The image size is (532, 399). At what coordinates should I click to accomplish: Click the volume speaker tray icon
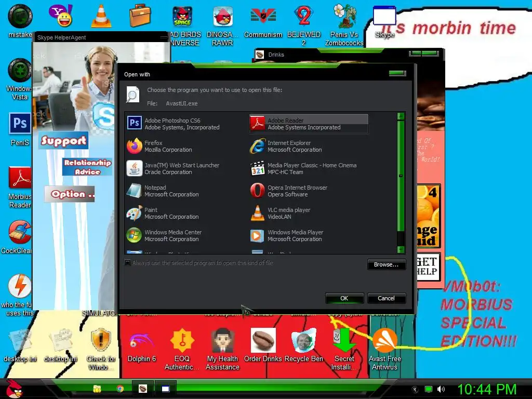click(441, 389)
